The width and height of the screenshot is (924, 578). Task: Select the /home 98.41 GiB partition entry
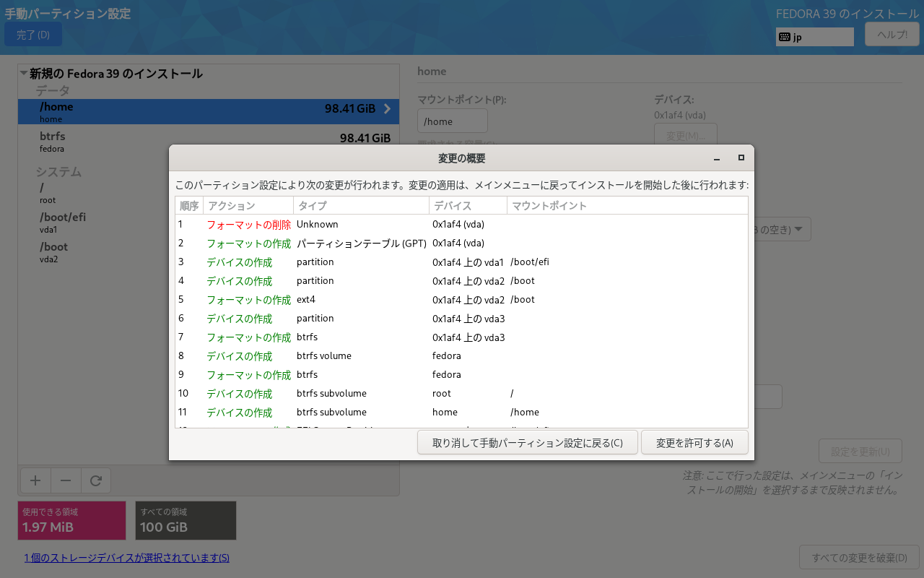209,111
